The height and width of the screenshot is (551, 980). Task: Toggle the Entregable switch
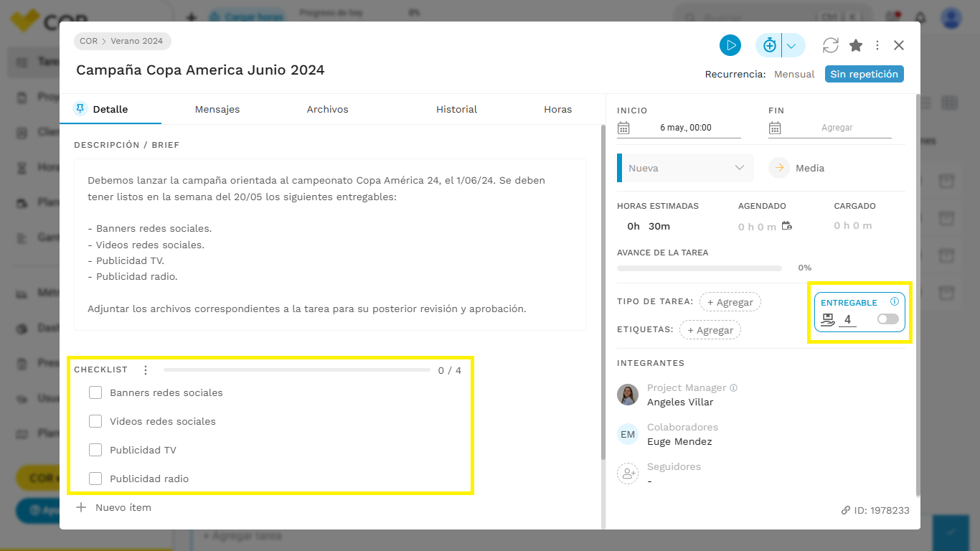[887, 319]
